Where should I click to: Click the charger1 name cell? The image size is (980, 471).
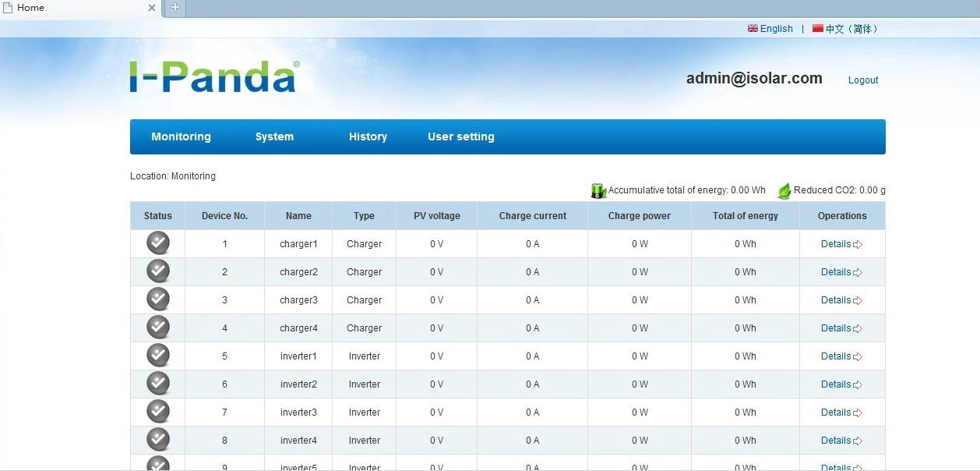pyautogui.click(x=298, y=244)
